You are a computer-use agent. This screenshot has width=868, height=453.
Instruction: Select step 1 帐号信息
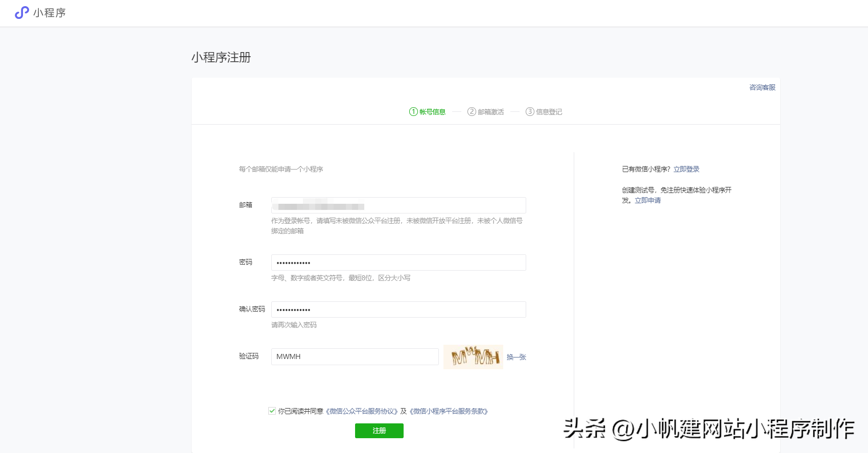[x=427, y=112]
